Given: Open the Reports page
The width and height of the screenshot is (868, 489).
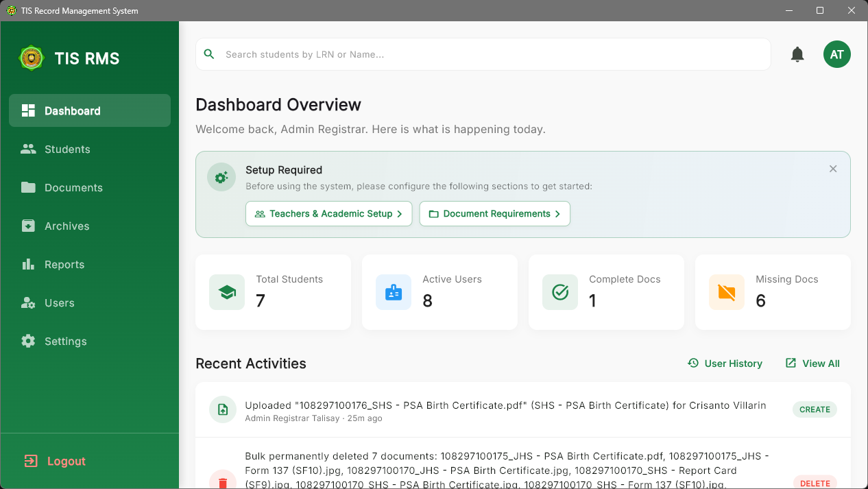Looking at the screenshot, I should (x=90, y=264).
